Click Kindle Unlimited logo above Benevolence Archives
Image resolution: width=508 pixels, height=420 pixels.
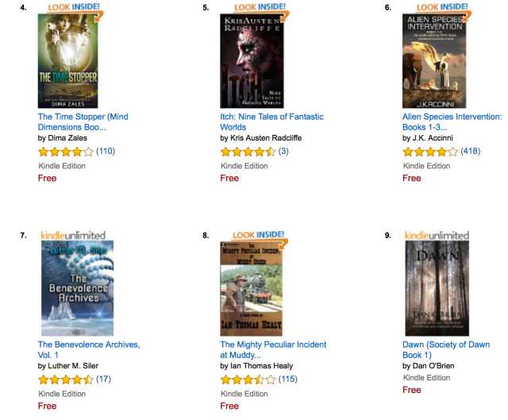point(73,235)
